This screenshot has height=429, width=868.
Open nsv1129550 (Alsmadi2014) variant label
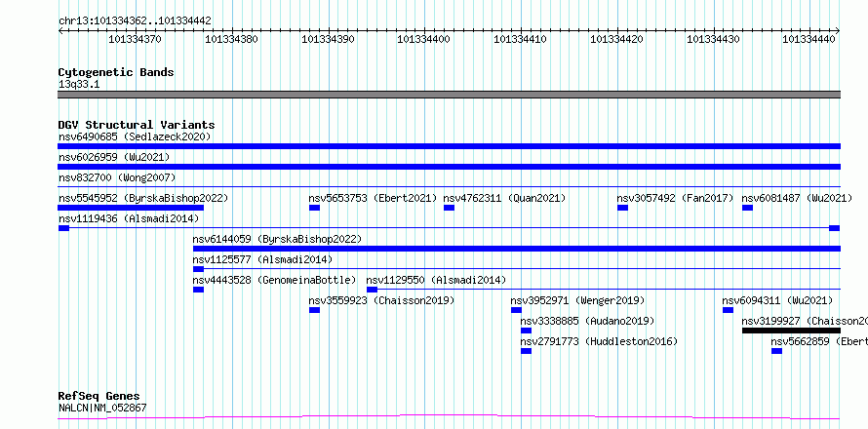pyautogui.click(x=436, y=280)
